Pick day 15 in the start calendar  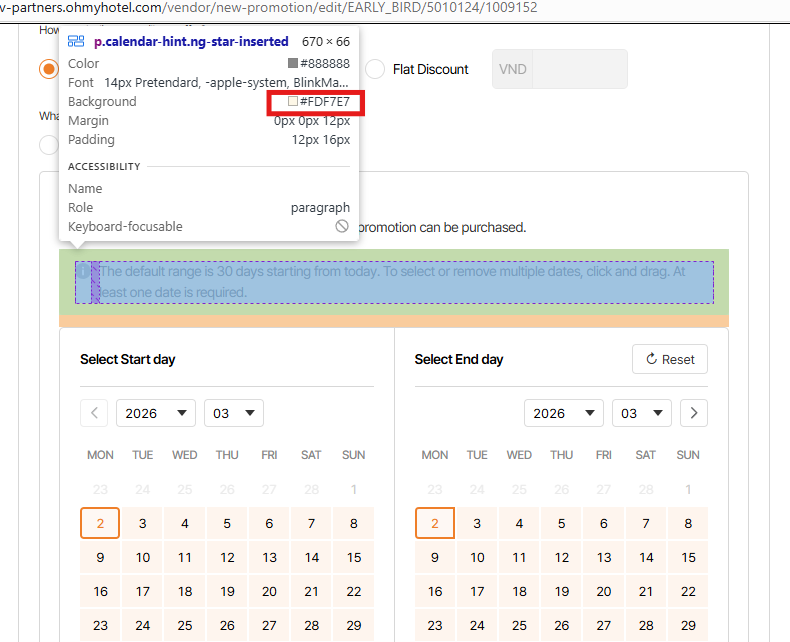pos(354,558)
